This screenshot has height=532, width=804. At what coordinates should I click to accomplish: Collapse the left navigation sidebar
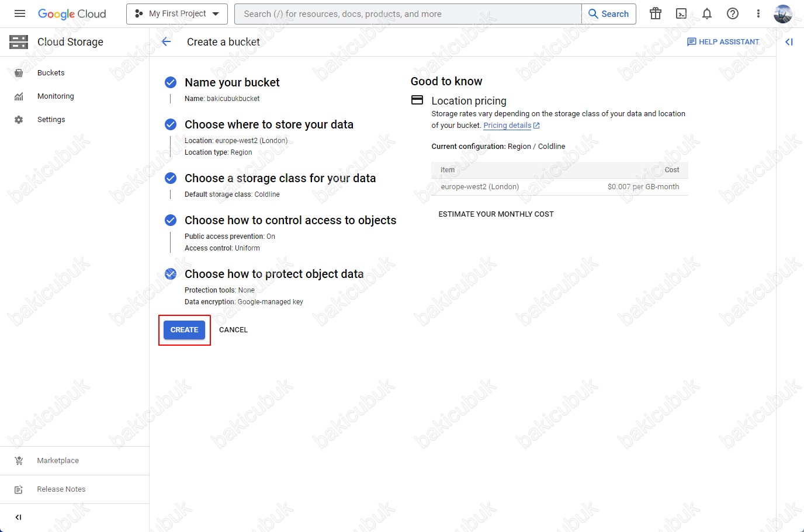18,517
